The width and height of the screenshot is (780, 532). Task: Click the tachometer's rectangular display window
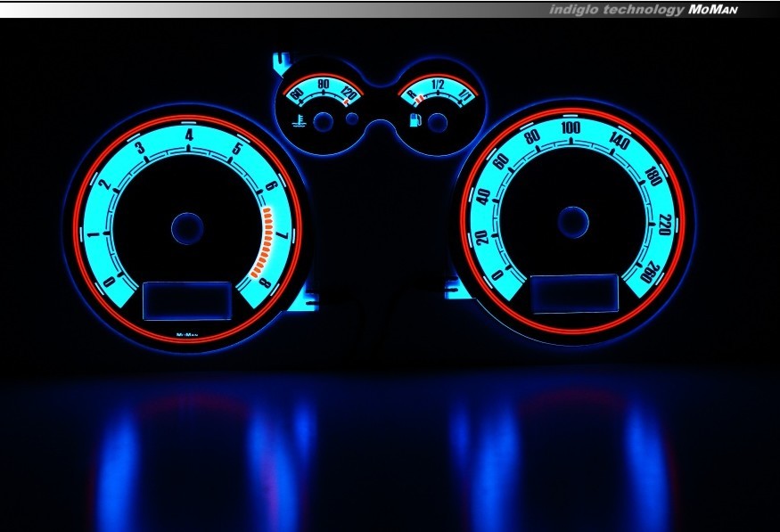pyautogui.click(x=186, y=300)
